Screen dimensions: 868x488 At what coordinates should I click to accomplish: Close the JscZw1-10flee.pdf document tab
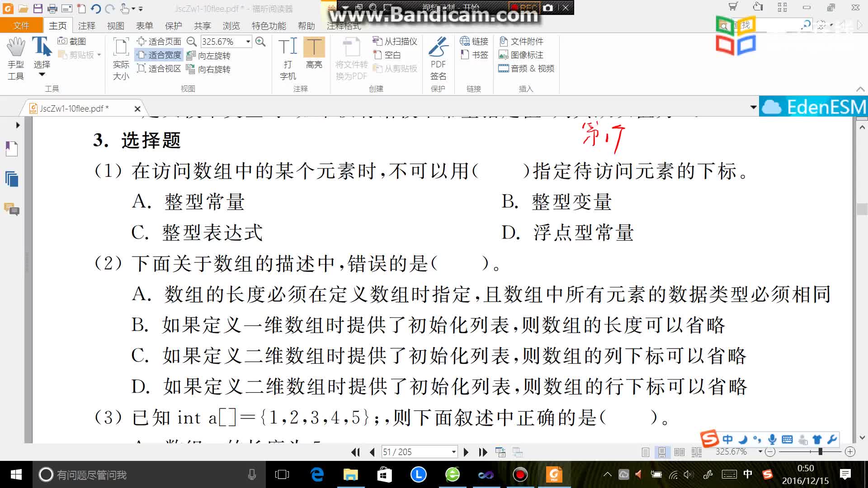[137, 108]
